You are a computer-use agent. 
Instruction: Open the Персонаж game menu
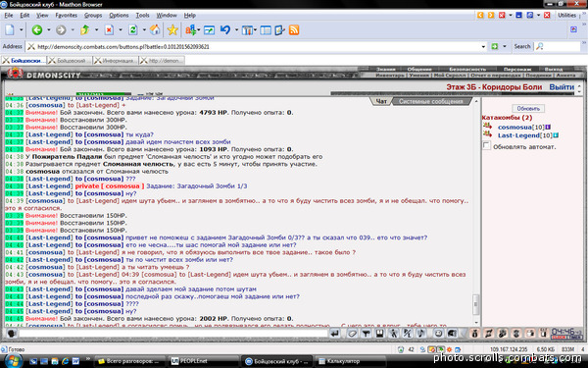[517, 69]
